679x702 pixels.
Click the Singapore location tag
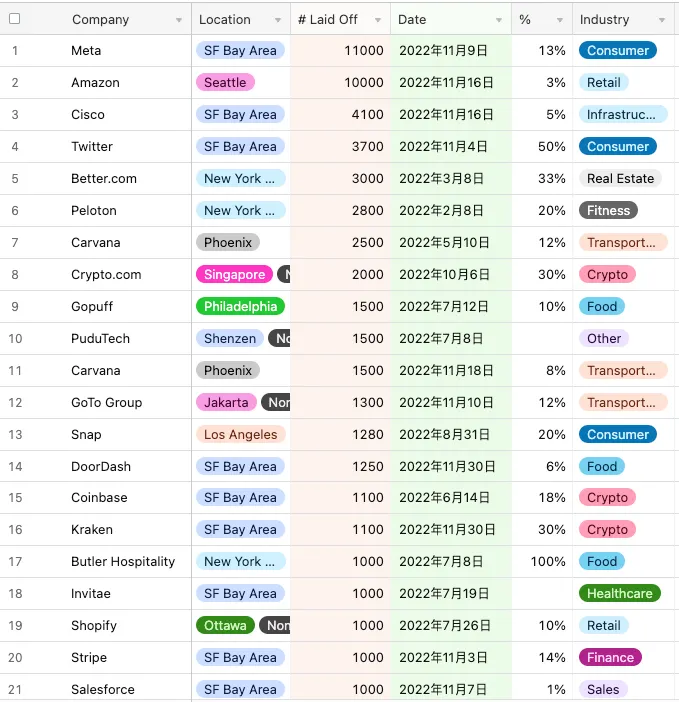click(x=234, y=275)
